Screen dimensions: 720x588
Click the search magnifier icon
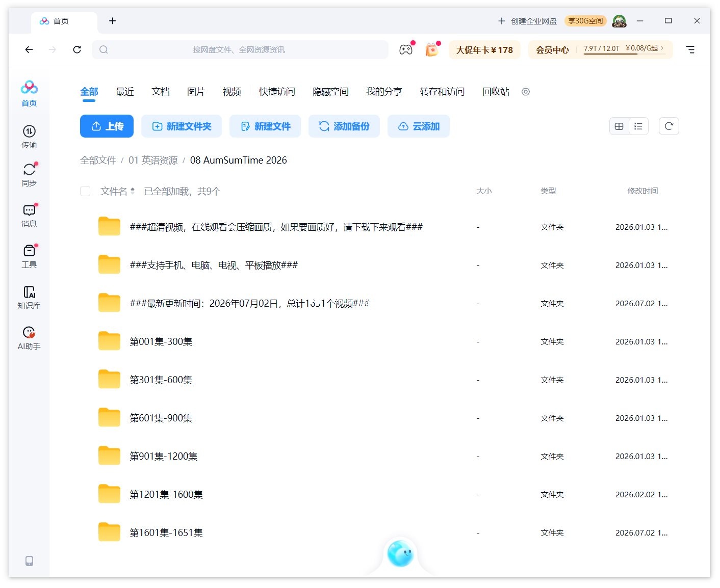click(x=104, y=49)
